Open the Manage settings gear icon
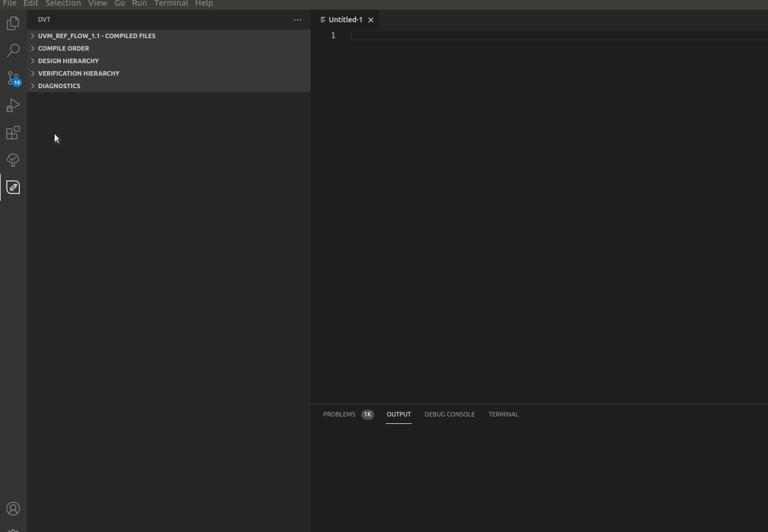Viewport: 768px width, 532px height. [x=13, y=529]
